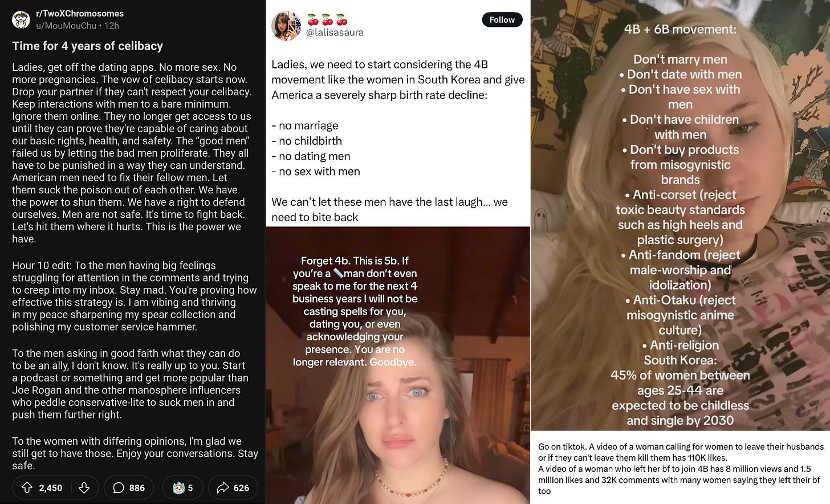Open the '4B + 6B movement' video
Image resolution: width=830 pixels, height=504 pixels.
pos(680,215)
